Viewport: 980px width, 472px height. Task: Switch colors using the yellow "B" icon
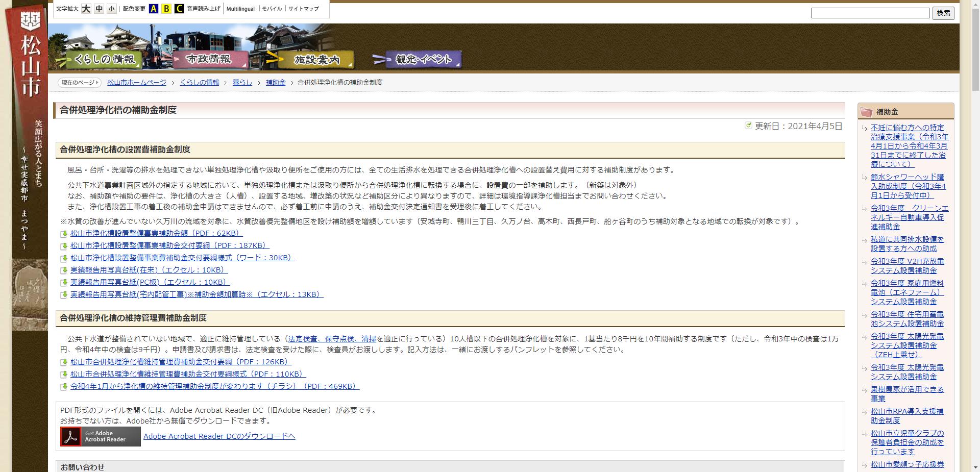point(166,9)
